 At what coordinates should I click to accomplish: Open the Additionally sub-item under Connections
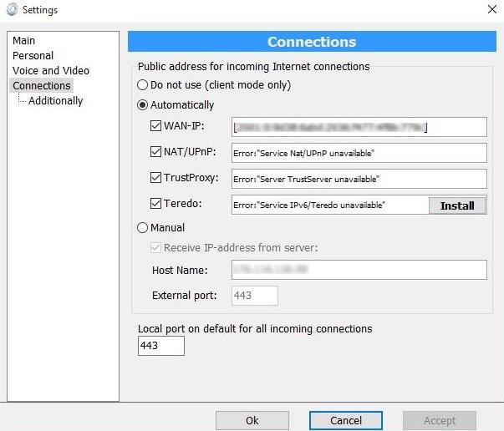click(55, 100)
